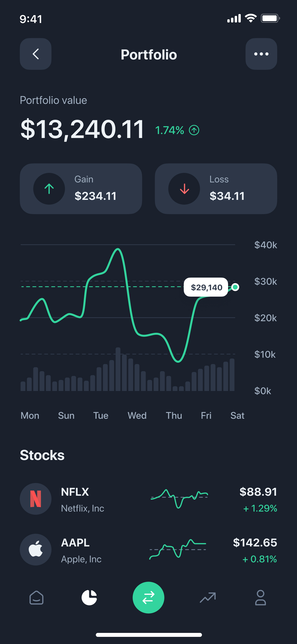Select the Fri day label

click(206, 416)
